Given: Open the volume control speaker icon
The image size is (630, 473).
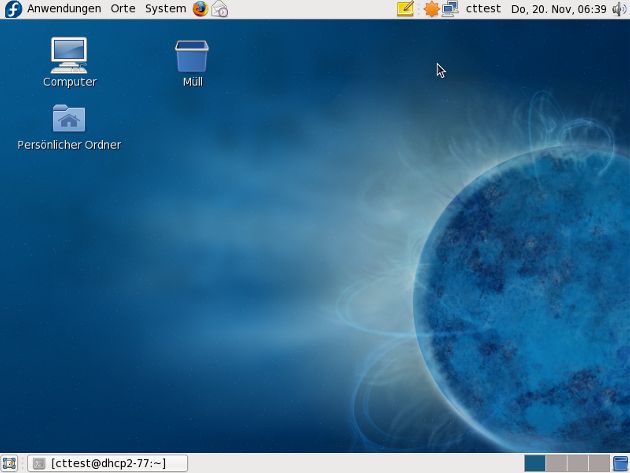Looking at the screenshot, I should (619, 9).
